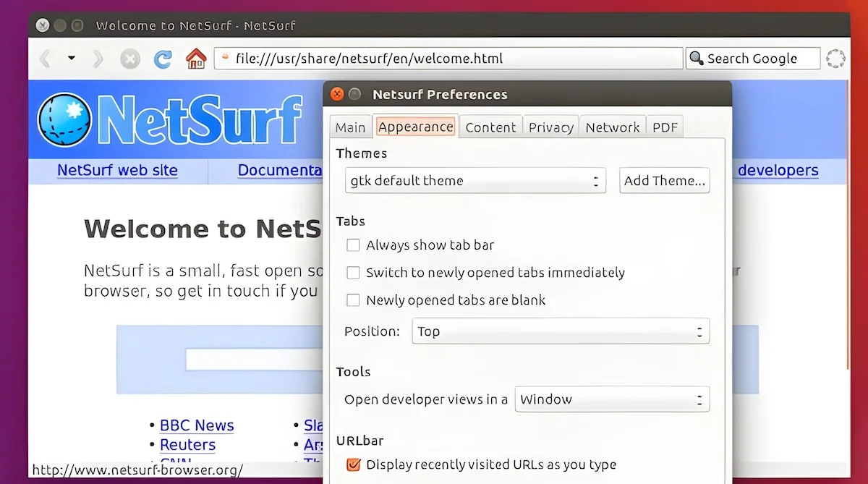Toggle Newly opened tabs are blank

tap(353, 300)
